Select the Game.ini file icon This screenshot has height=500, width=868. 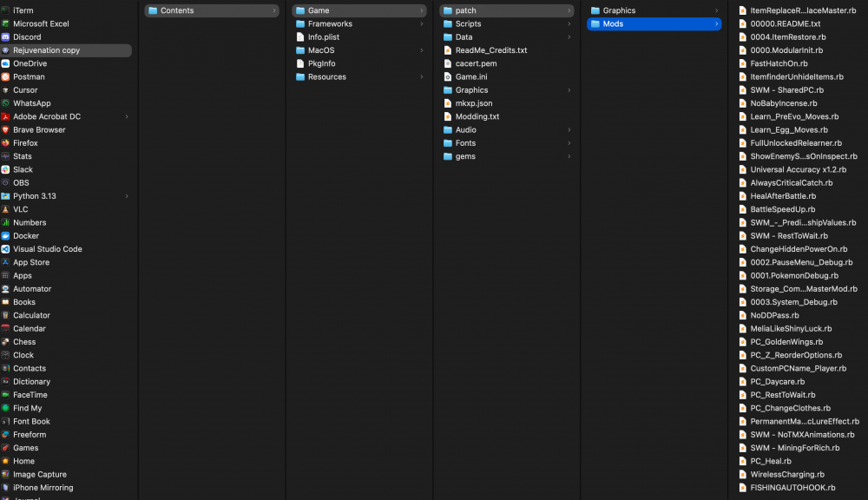[x=448, y=77]
